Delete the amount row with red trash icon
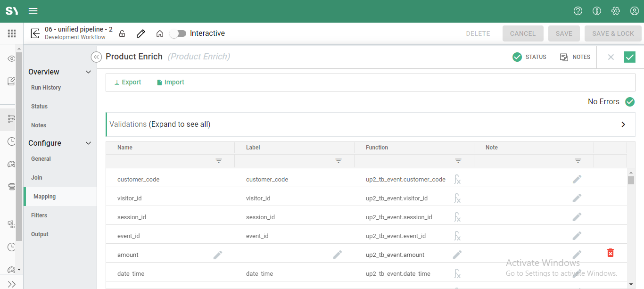 click(x=611, y=253)
